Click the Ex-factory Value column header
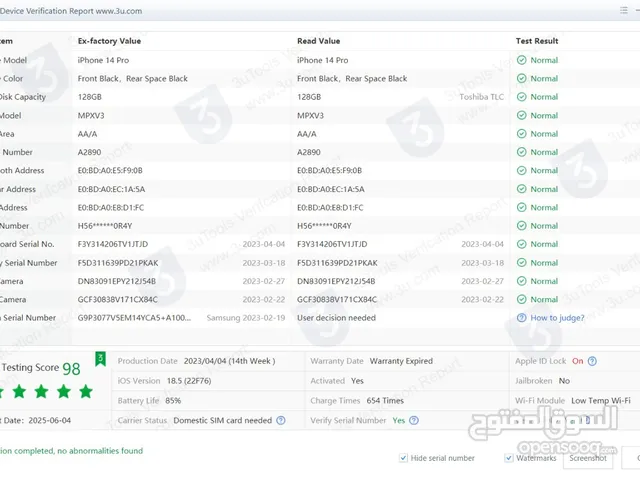 tap(109, 41)
